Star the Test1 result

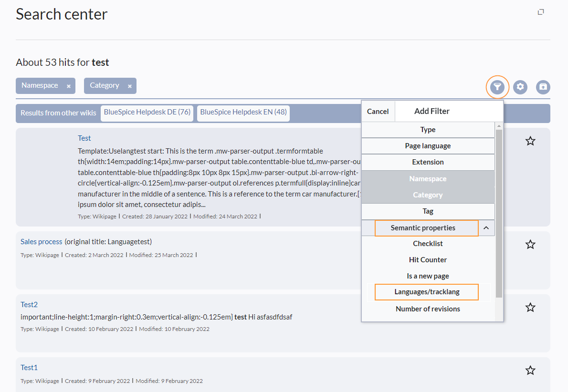point(530,370)
